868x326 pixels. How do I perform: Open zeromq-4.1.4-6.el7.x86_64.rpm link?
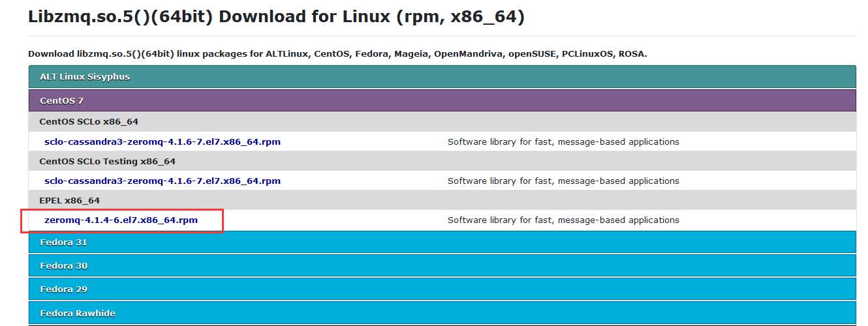[121, 220]
